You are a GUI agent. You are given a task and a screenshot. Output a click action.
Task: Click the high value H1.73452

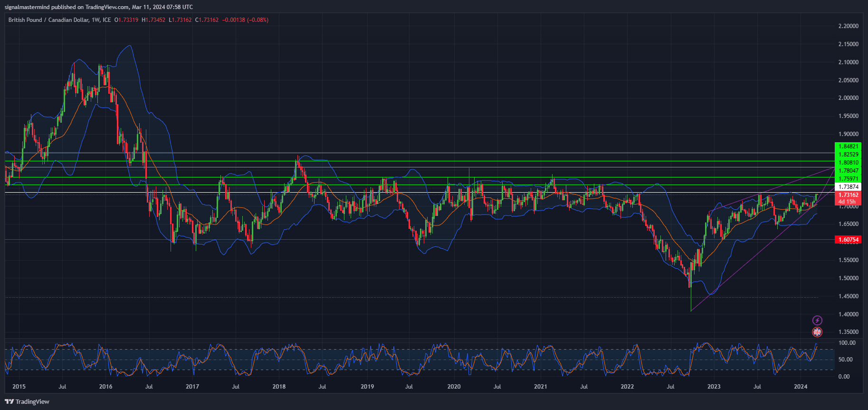[153, 20]
